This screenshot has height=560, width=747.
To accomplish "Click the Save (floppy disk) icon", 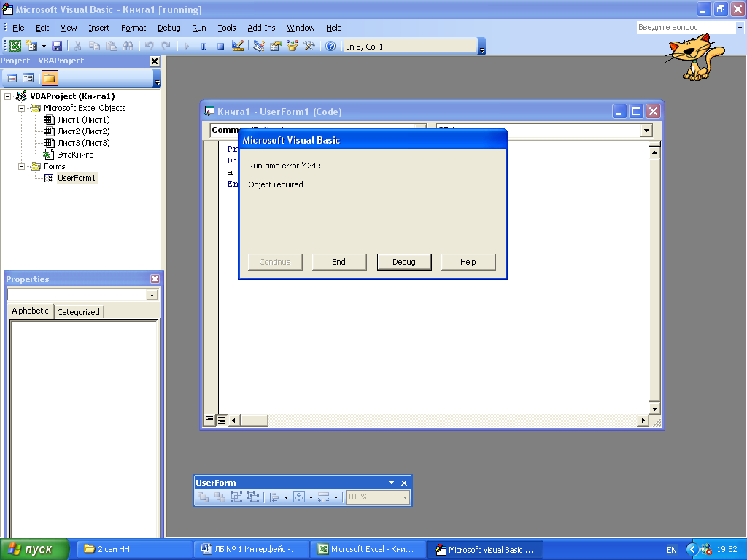I will click(57, 46).
